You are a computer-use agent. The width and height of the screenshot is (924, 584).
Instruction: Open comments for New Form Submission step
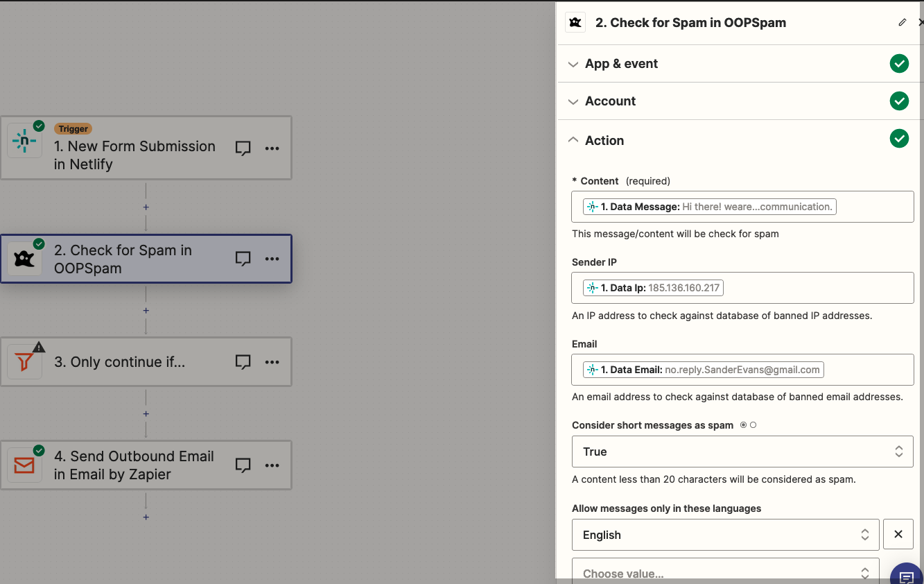click(243, 148)
